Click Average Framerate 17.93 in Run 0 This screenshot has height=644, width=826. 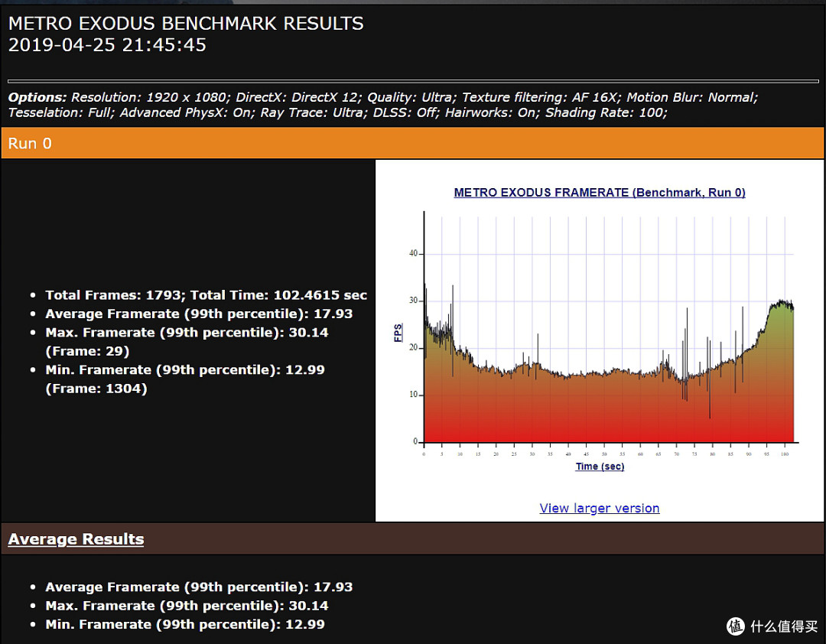pos(199,314)
